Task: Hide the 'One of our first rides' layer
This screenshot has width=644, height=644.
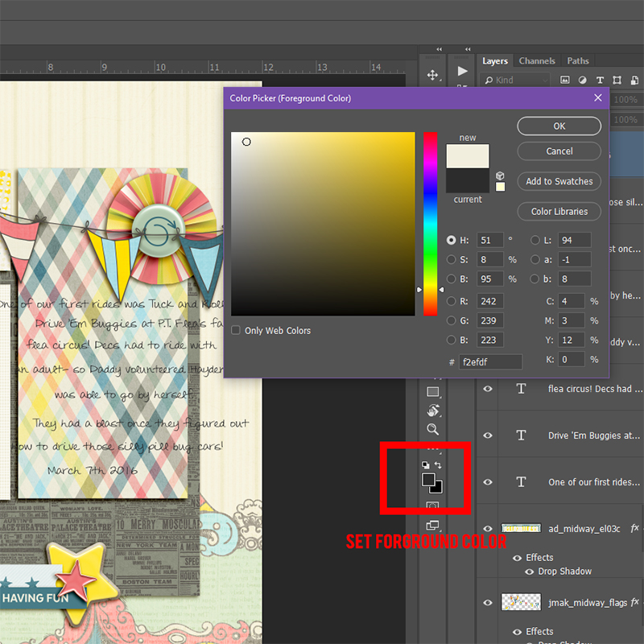Action: (x=488, y=481)
